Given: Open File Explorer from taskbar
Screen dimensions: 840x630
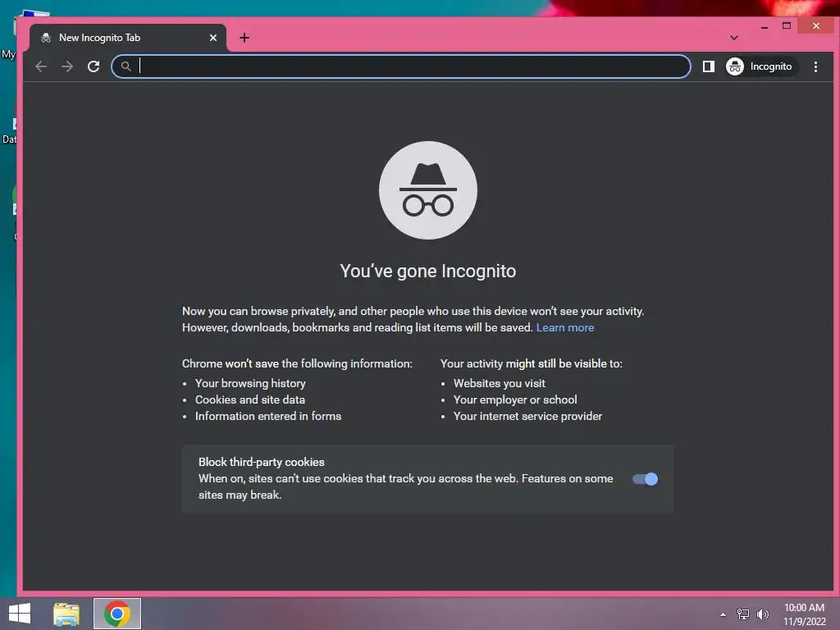Looking at the screenshot, I should pyautogui.click(x=66, y=614).
